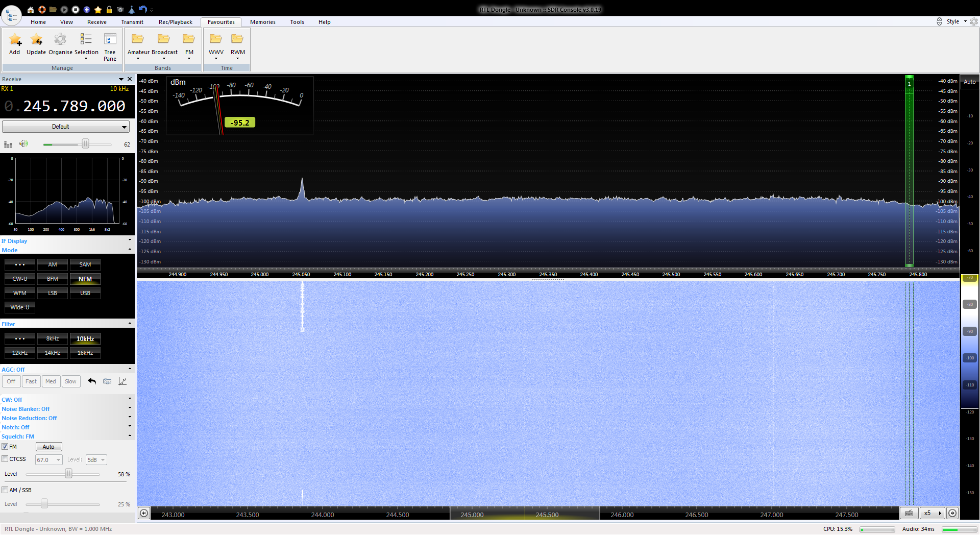Open the Tools ribbon tab
This screenshot has width=980, height=535.
(297, 22)
